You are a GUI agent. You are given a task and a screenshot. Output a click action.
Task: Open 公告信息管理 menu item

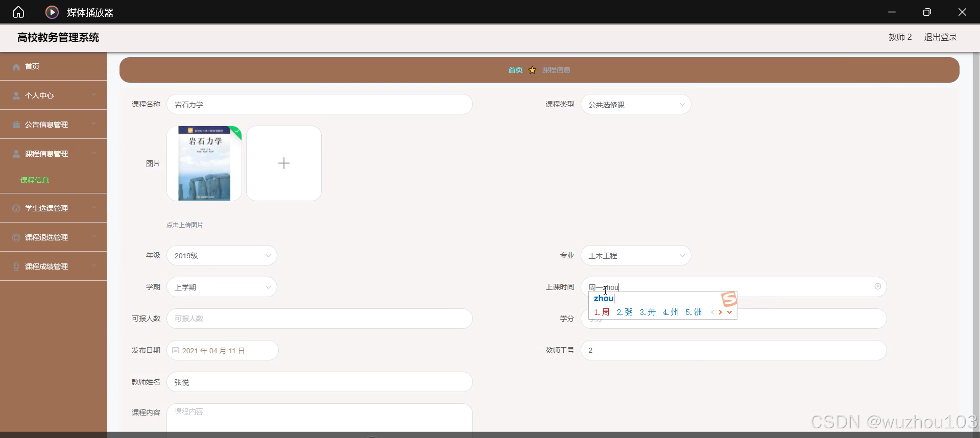54,125
